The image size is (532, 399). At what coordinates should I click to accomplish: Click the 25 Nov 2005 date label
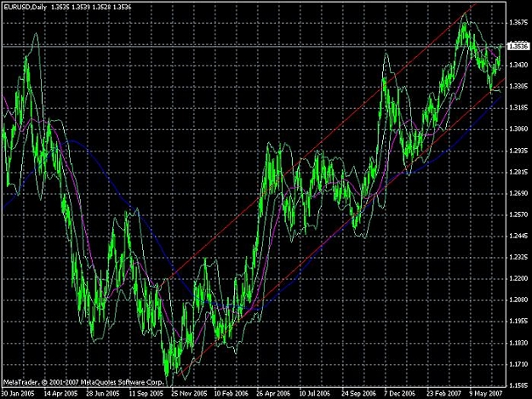tap(189, 394)
